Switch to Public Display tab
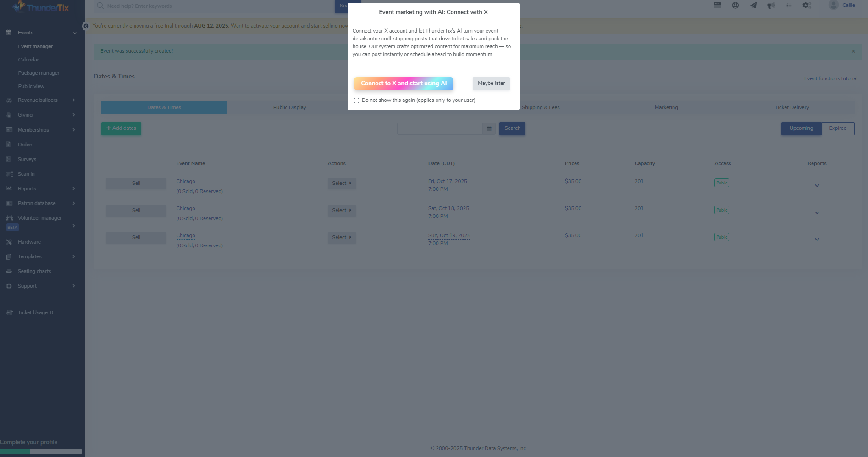This screenshot has height=457, width=868. [290, 108]
